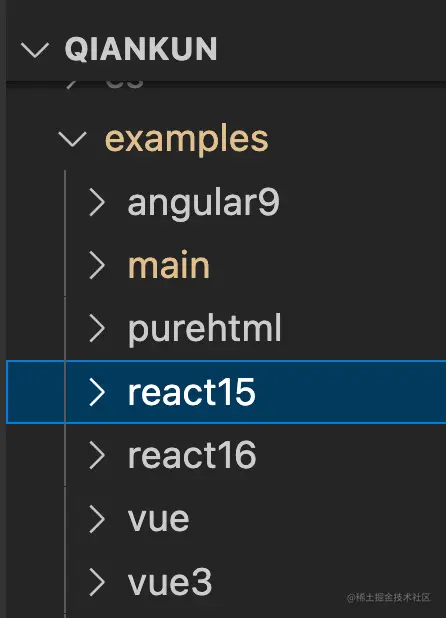Click the partially hidden folder above examples
This screenshot has height=618, width=446.
click(124, 84)
